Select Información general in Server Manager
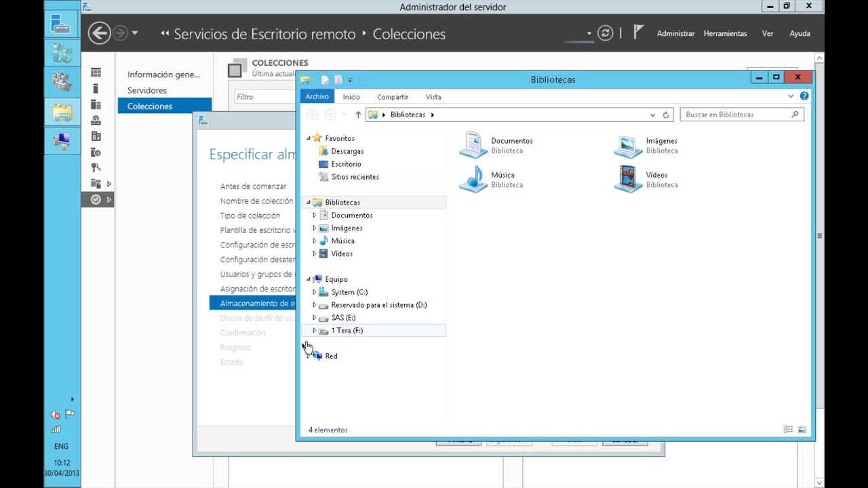This screenshot has height=488, width=868. 164,75
